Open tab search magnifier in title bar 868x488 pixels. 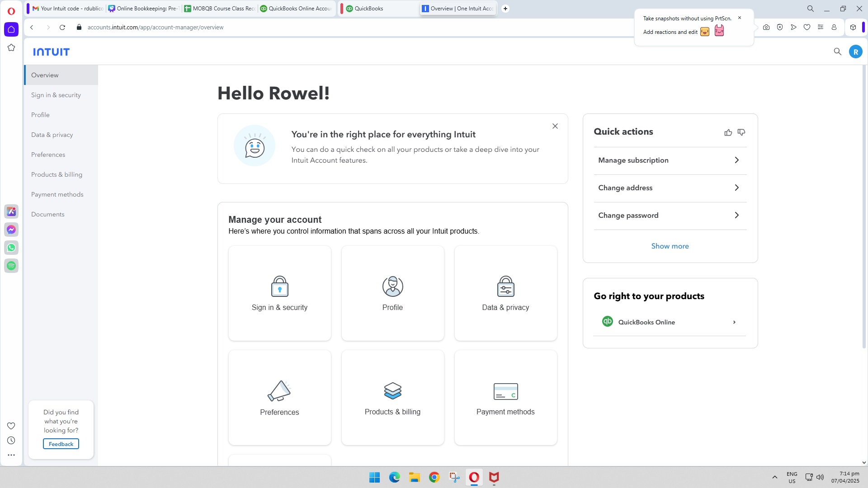tap(810, 9)
